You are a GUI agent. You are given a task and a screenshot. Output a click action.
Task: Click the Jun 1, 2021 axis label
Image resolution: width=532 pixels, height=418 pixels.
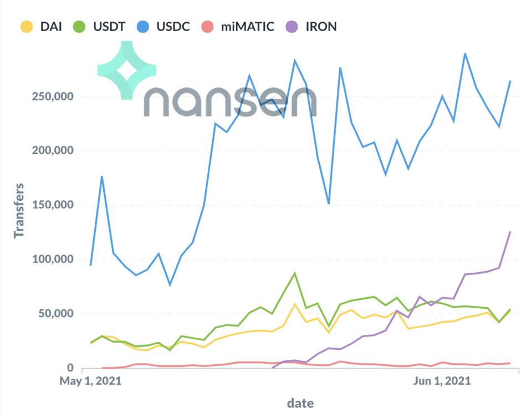coord(442,381)
